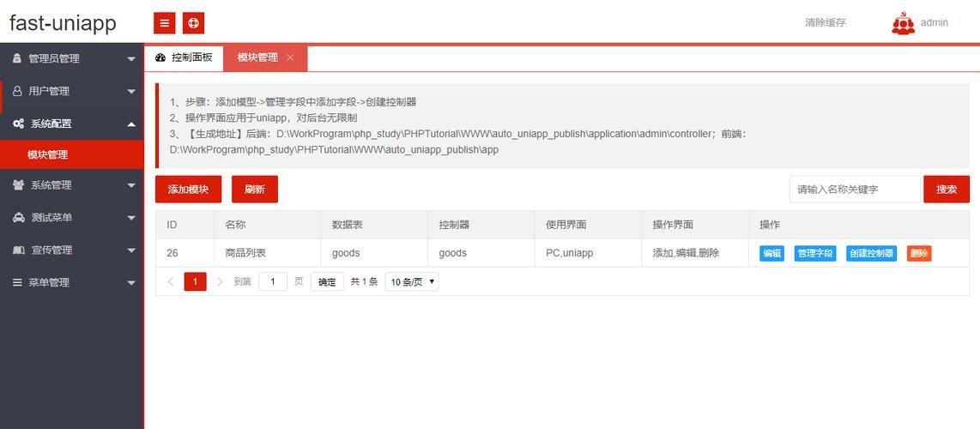Click the admin username
This screenshot has height=429, width=980.
(935, 22)
